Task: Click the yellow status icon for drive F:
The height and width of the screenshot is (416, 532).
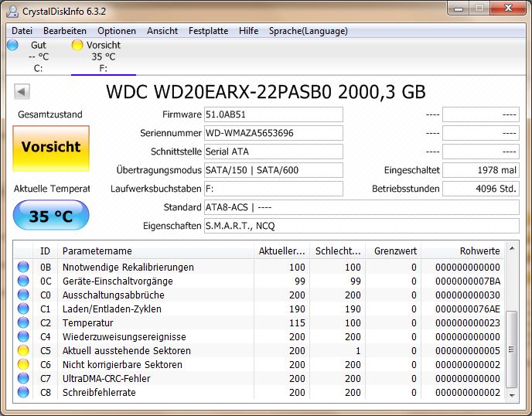Action: [x=77, y=45]
